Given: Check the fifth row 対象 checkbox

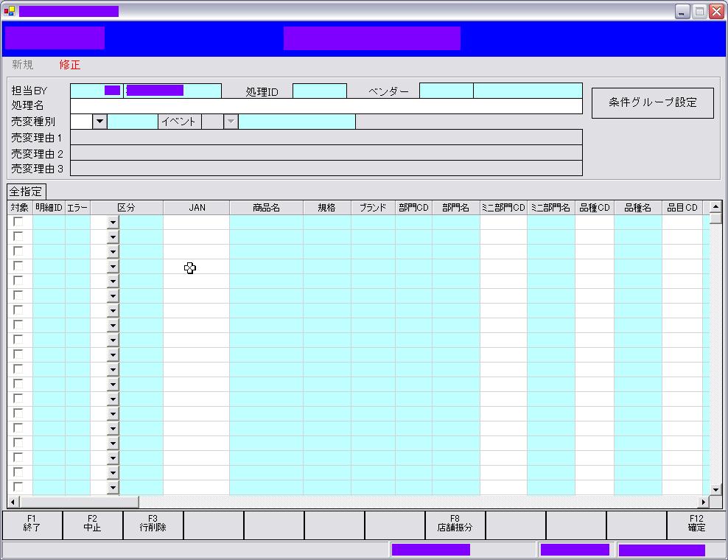Looking at the screenshot, I should click(18, 281).
